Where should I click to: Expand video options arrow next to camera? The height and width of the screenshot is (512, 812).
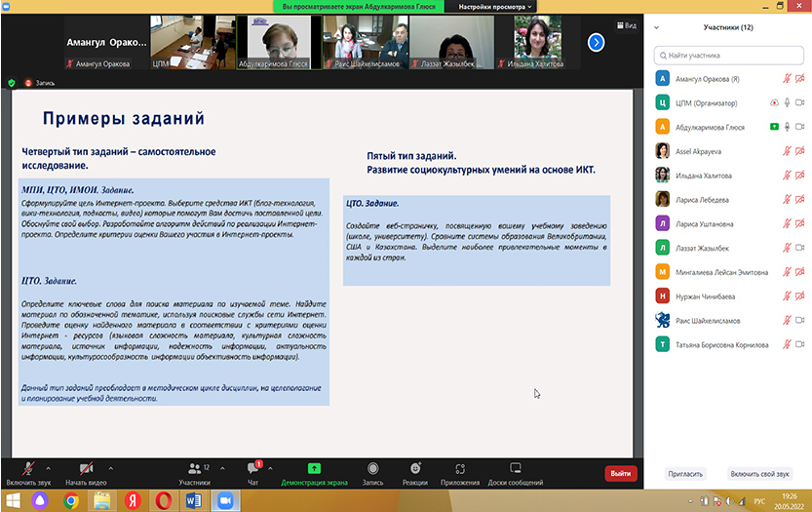(x=110, y=467)
